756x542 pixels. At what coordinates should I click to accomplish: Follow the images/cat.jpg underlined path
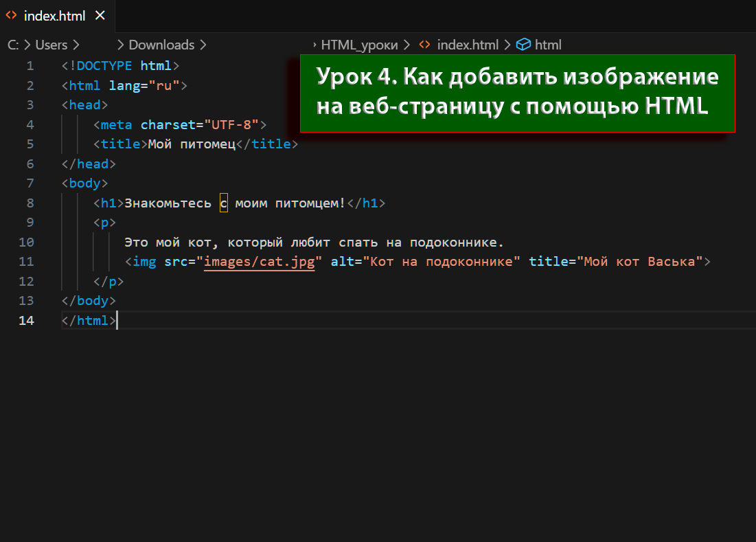click(260, 262)
